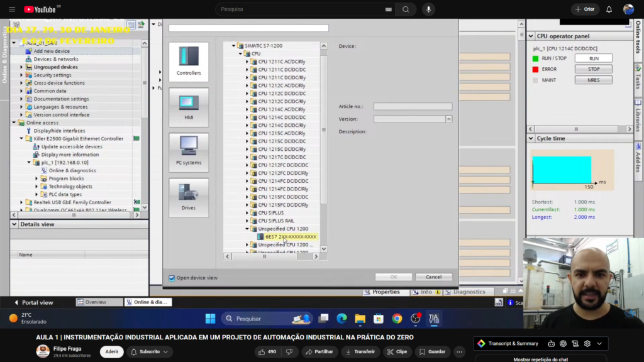Open File Explorer from taskbar
The width and height of the screenshot is (644, 362).
point(360,319)
